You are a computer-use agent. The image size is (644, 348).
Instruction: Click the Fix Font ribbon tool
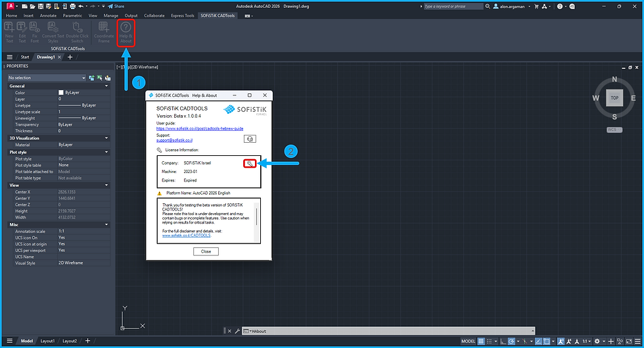35,32
